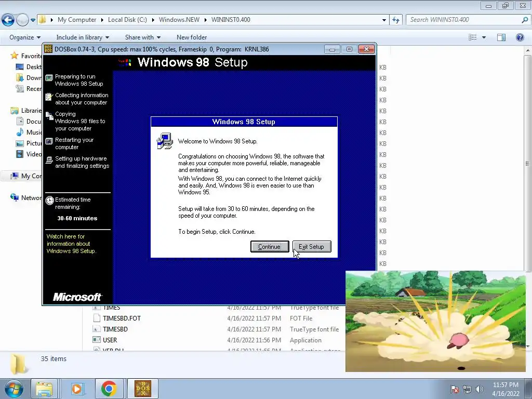Open the Organize menu
This screenshot has width=532, height=399.
coord(25,37)
